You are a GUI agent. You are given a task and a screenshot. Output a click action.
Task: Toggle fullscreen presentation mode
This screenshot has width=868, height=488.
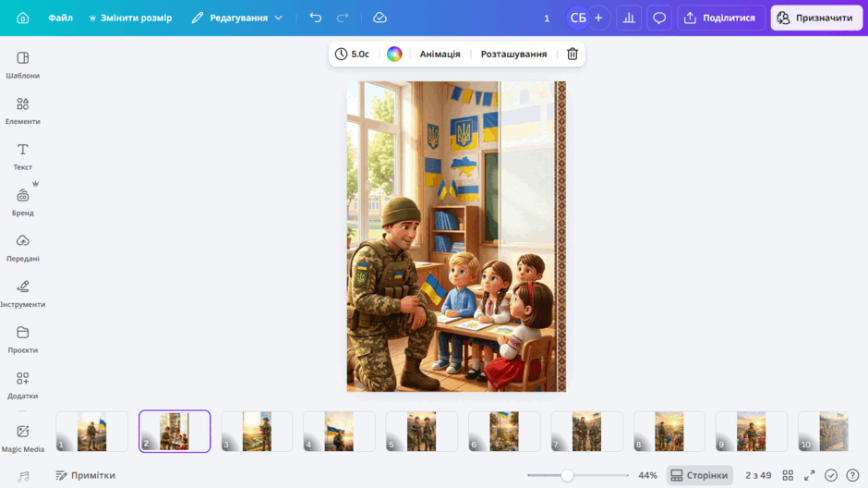tap(809, 475)
